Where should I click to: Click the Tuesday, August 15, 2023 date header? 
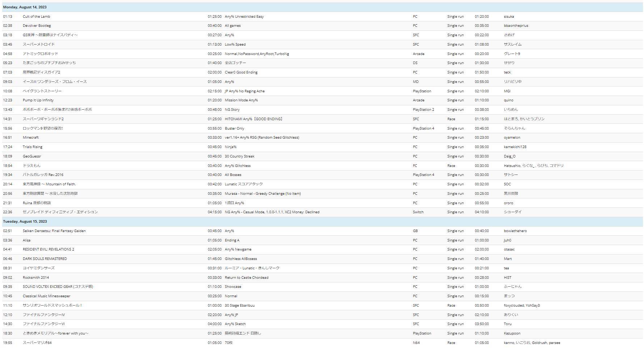[25, 222]
